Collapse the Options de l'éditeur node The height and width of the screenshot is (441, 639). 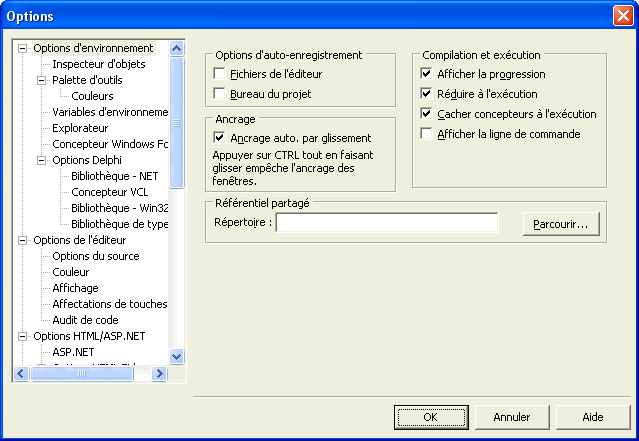(x=22, y=240)
